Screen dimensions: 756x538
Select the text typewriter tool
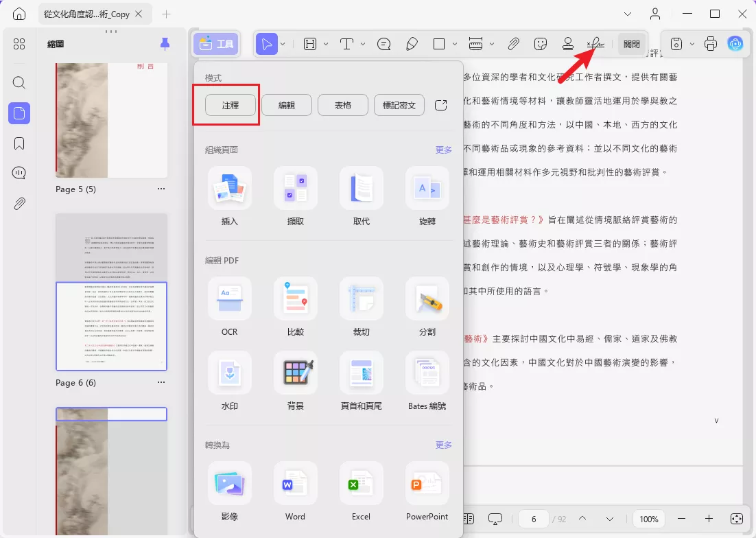coord(346,45)
